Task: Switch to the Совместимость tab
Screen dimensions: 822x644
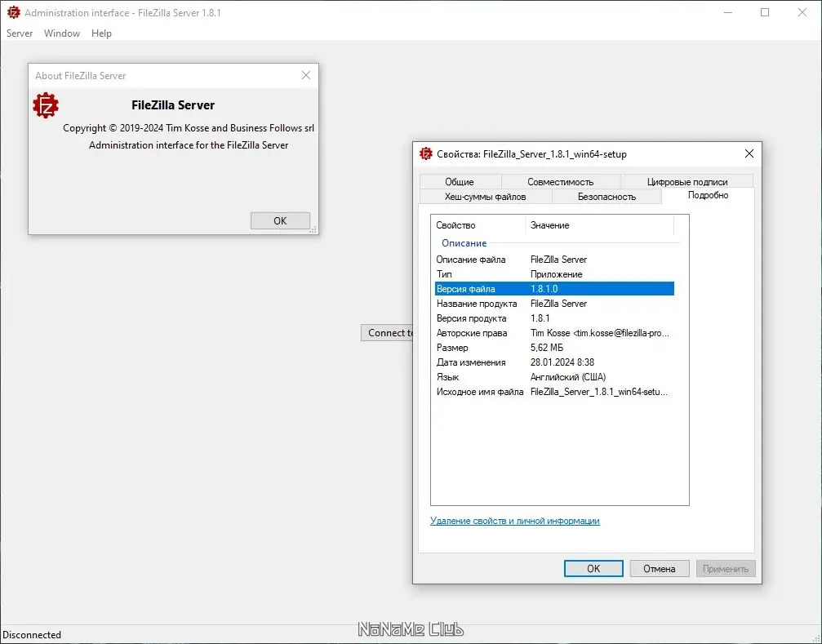Action: click(561, 182)
